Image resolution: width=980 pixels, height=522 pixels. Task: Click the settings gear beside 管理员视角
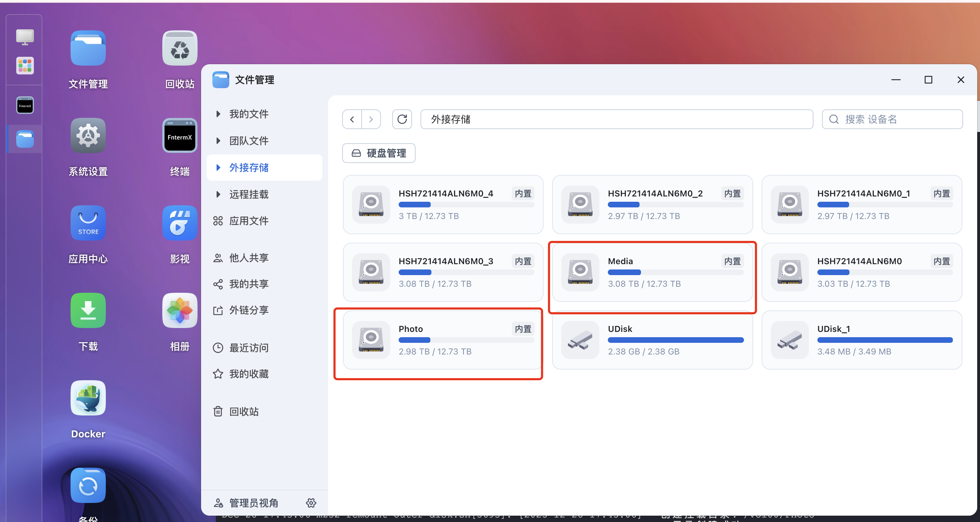pyautogui.click(x=311, y=503)
